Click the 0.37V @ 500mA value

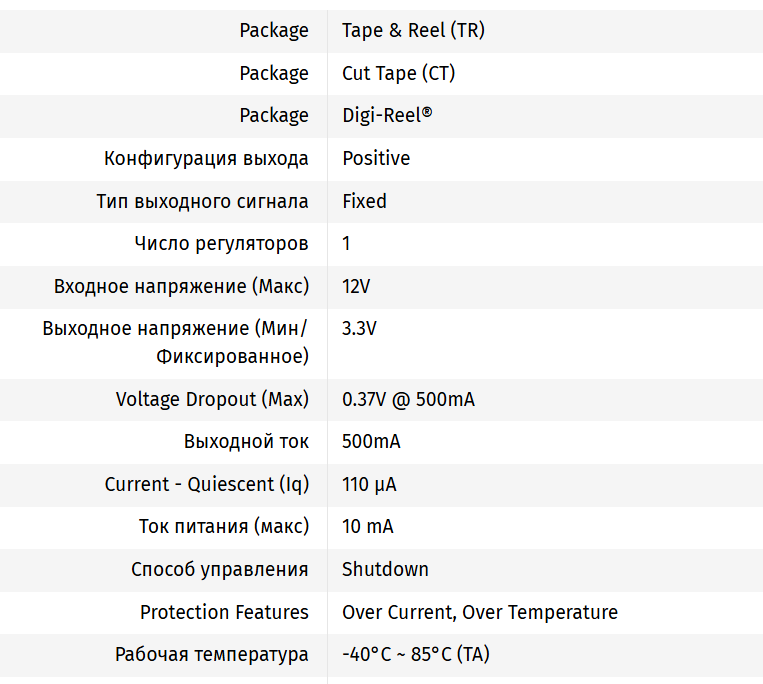[x=408, y=399]
